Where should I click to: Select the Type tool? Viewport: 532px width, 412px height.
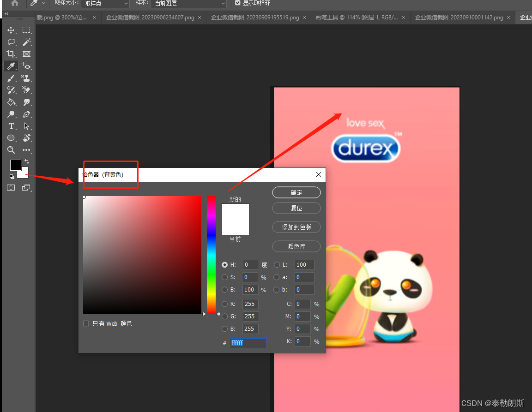click(11, 126)
